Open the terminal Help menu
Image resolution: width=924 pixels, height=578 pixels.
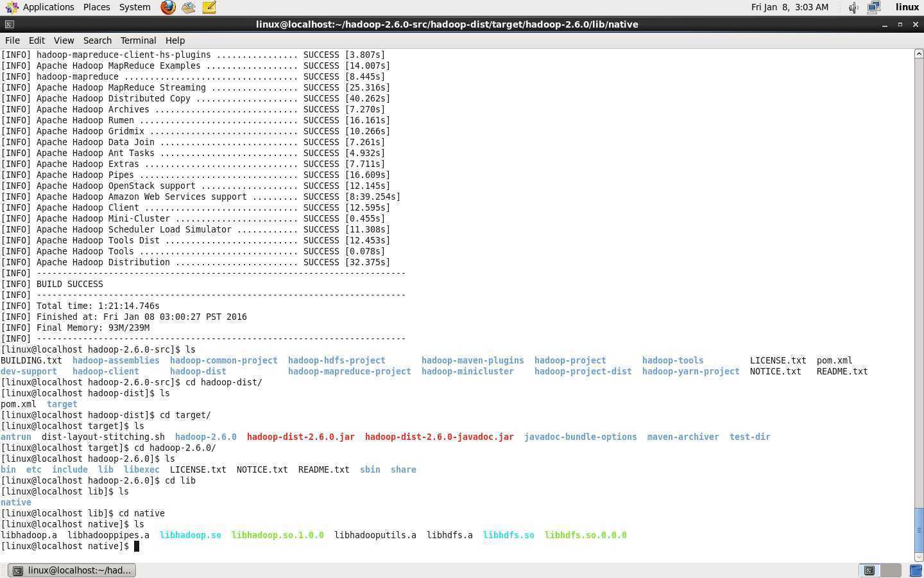(x=175, y=40)
